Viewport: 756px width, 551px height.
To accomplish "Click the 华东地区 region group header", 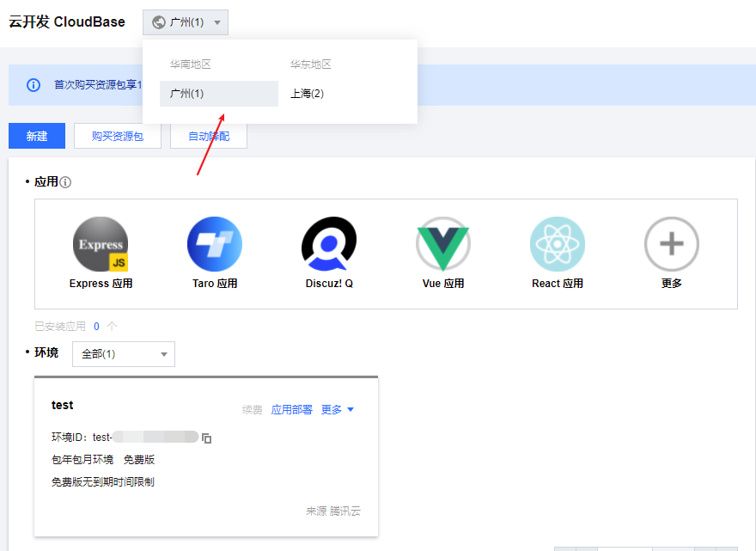I will tap(310, 64).
